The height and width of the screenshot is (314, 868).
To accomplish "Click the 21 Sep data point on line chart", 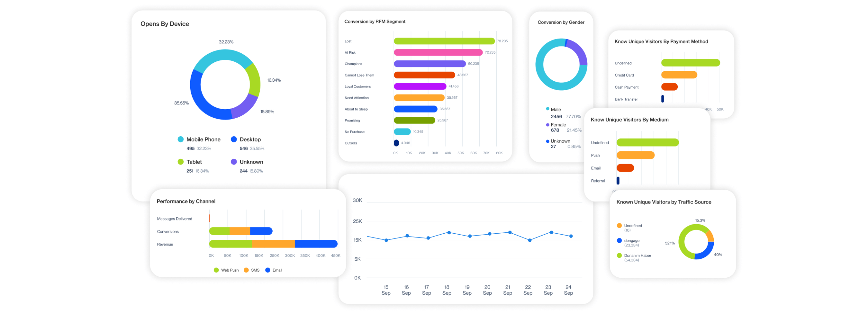I will click(x=509, y=232).
